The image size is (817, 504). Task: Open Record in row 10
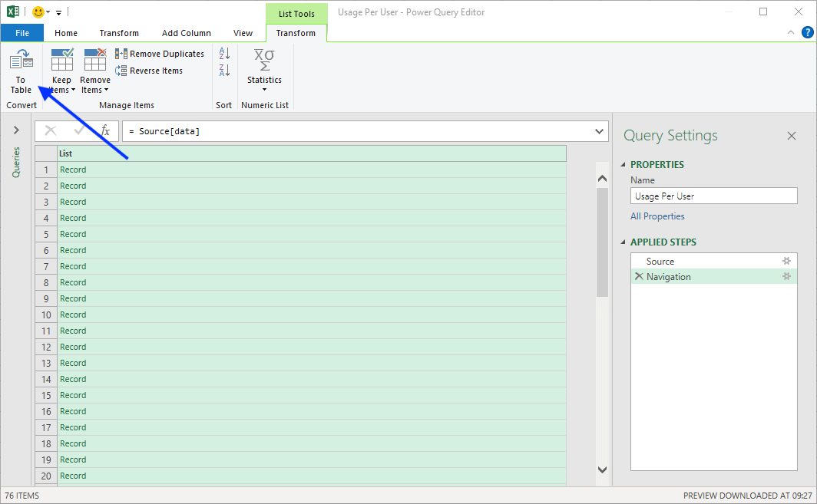point(73,315)
